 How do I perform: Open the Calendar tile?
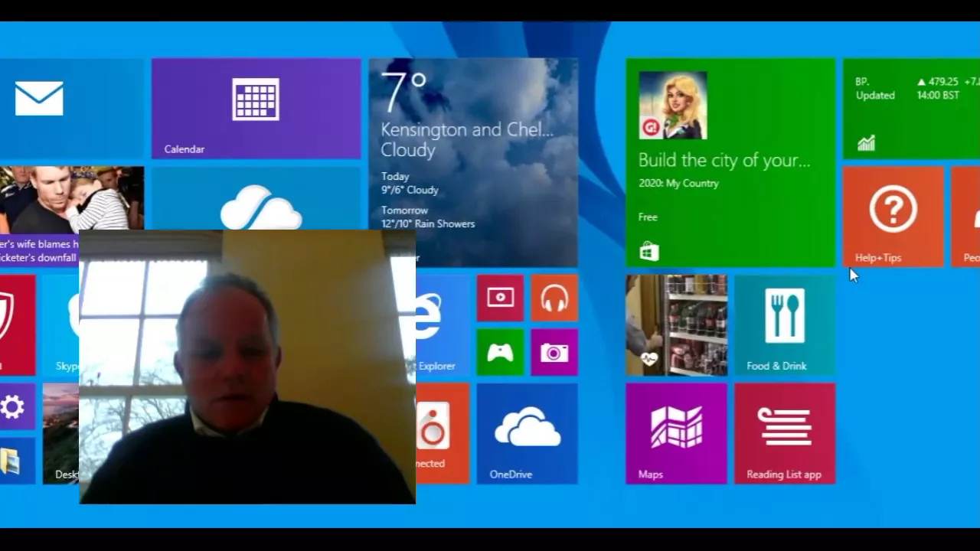tap(256, 109)
